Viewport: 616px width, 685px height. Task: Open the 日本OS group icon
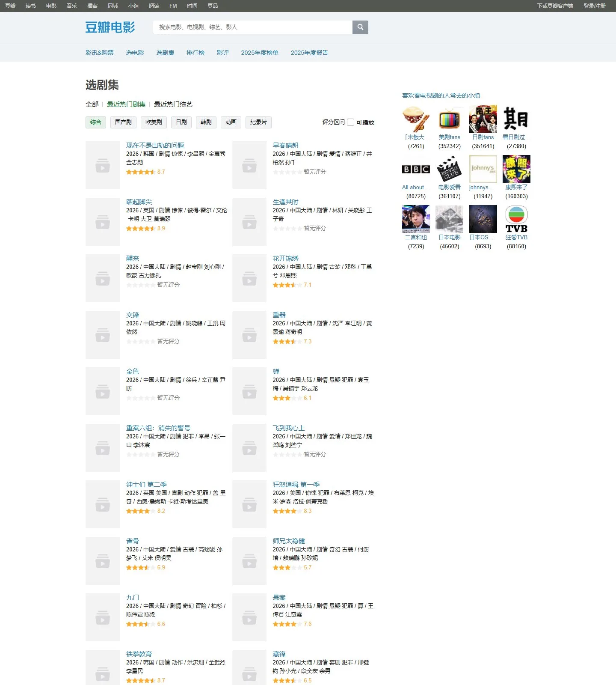pyautogui.click(x=483, y=219)
